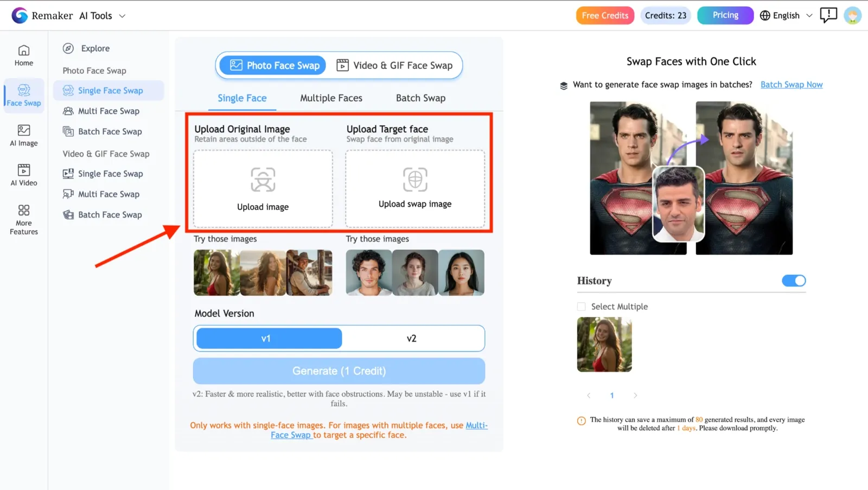The height and width of the screenshot is (490, 868).
Task: Switch to Photo Face Swap mode
Action: tap(273, 66)
